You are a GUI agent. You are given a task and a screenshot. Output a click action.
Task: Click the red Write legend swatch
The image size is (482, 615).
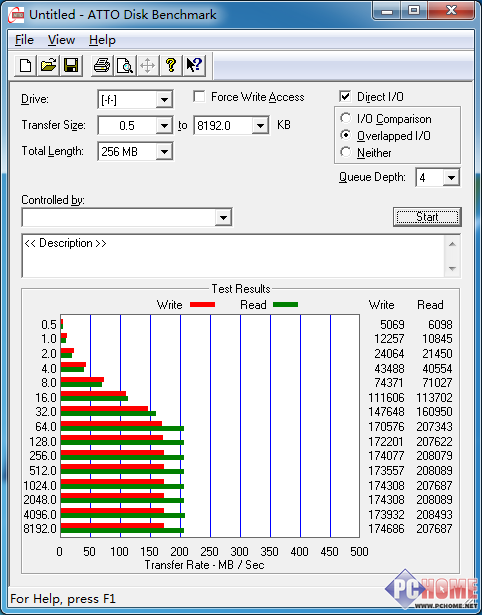tap(202, 305)
